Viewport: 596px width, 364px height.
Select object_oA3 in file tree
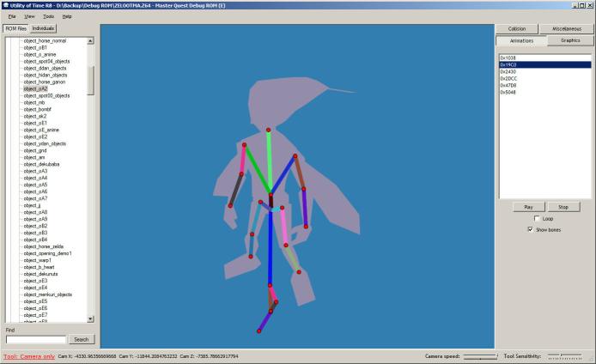36,171
